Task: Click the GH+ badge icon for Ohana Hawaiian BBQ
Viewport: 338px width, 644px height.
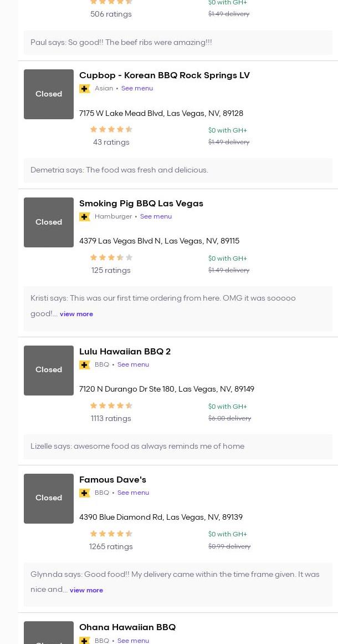Action: coord(85,640)
